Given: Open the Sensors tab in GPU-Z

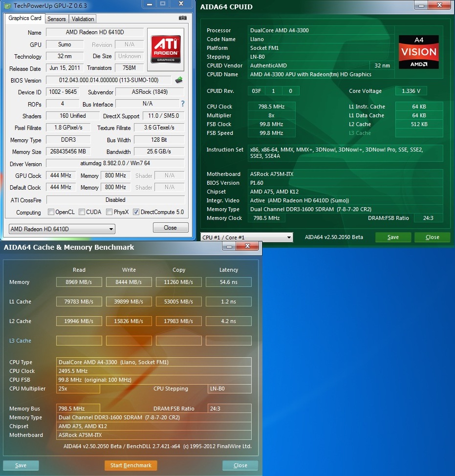Looking at the screenshot, I should (57, 19).
